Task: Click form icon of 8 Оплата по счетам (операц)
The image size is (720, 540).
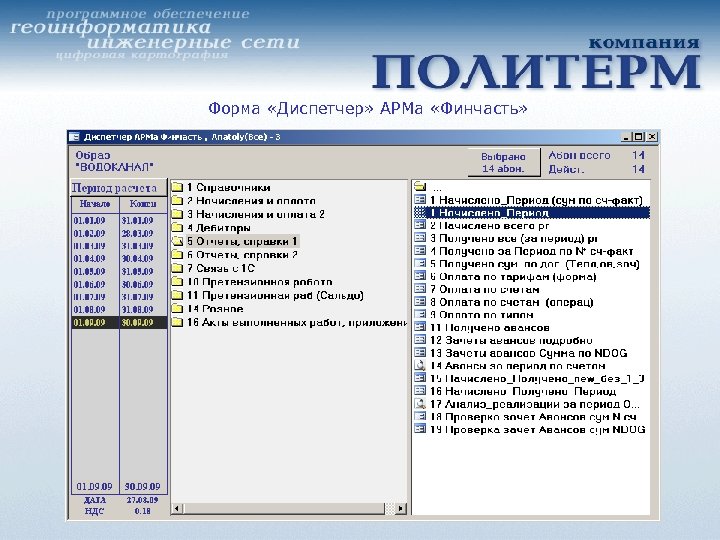Action: (420, 302)
